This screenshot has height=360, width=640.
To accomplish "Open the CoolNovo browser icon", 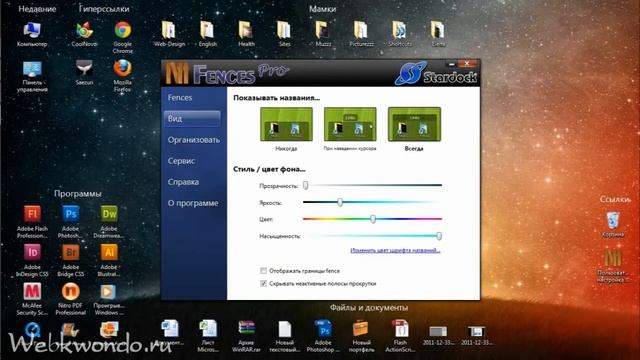I will click(x=84, y=34).
